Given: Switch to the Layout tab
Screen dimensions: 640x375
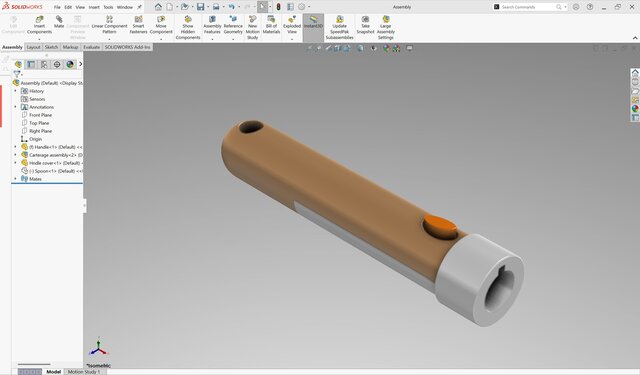Looking at the screenshot, I should pyautogui.click(x=33, y=47).
